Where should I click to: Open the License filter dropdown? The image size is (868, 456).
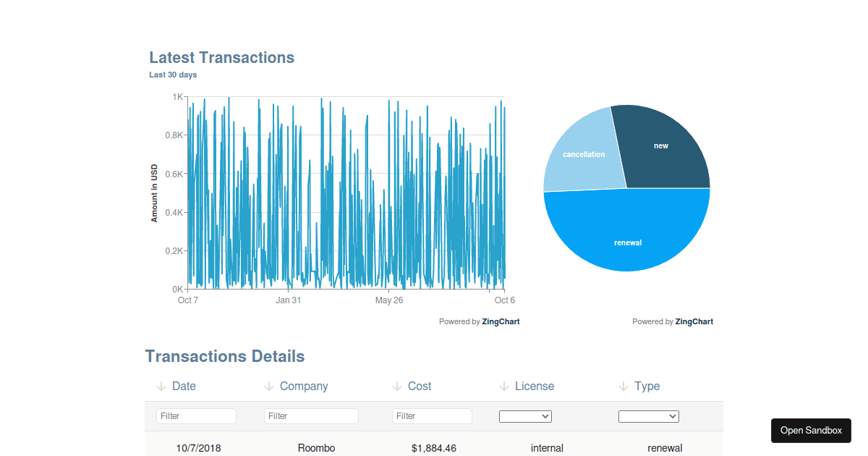pos(525,416)
